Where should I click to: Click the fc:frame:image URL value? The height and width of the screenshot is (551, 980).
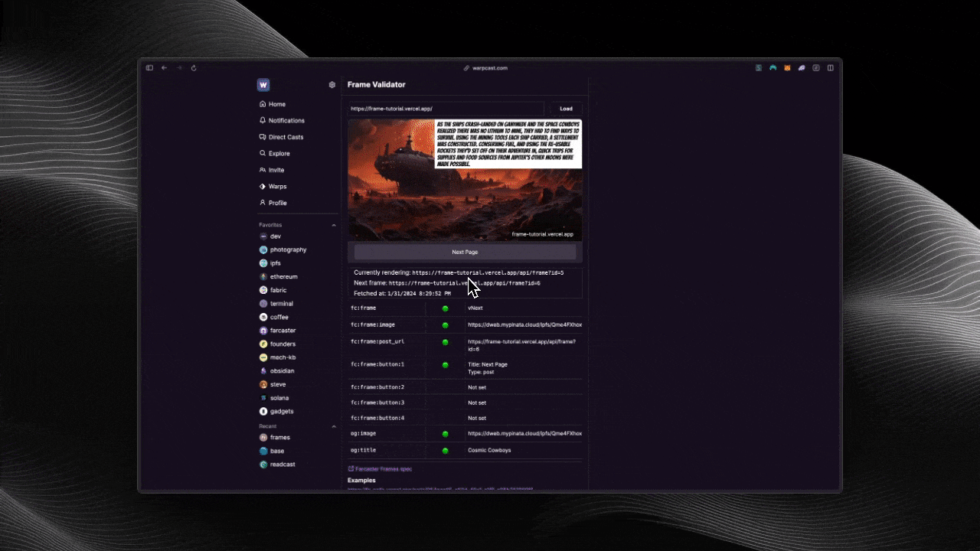(524, 325)
